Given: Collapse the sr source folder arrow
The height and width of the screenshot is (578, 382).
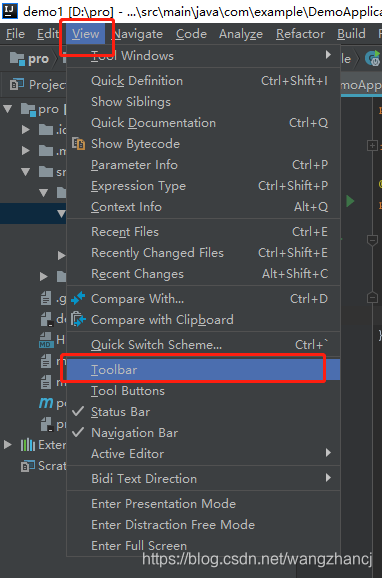Looking at the screenshot, I should pos(25,172).
